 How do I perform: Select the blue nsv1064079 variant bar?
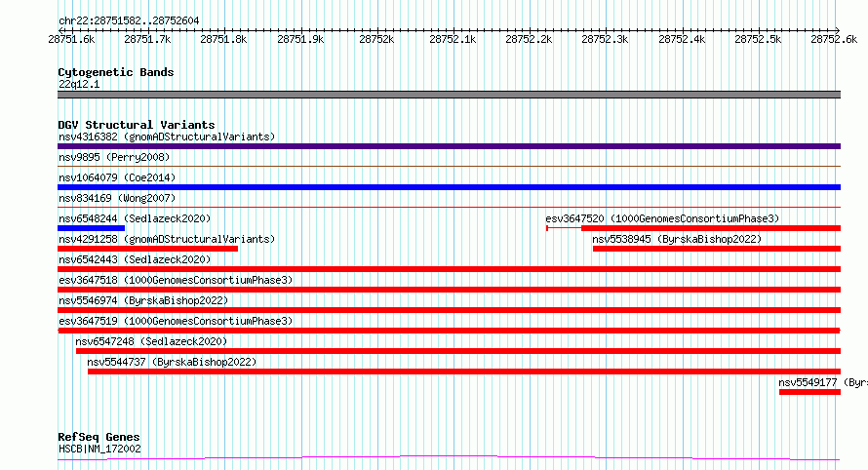point(449,187)
